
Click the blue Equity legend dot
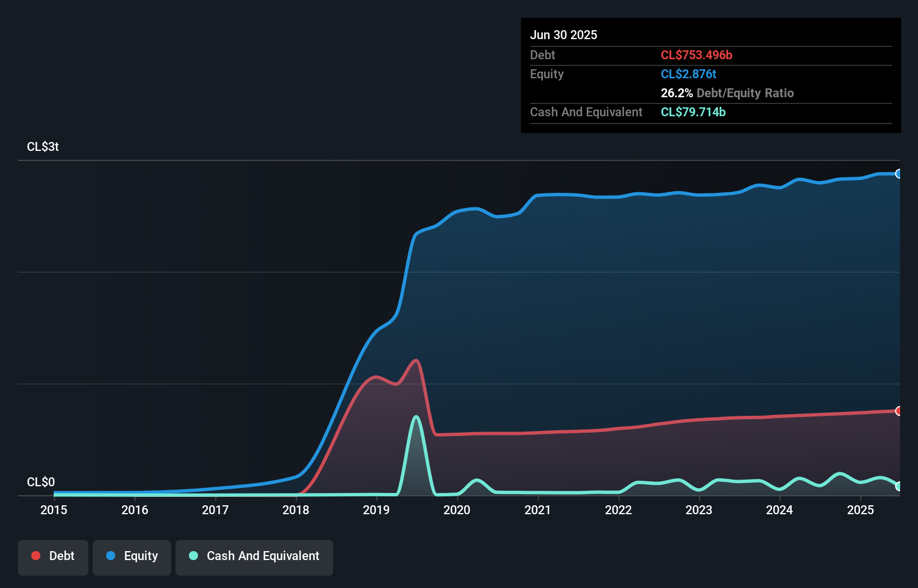click(x=111, y=556)
